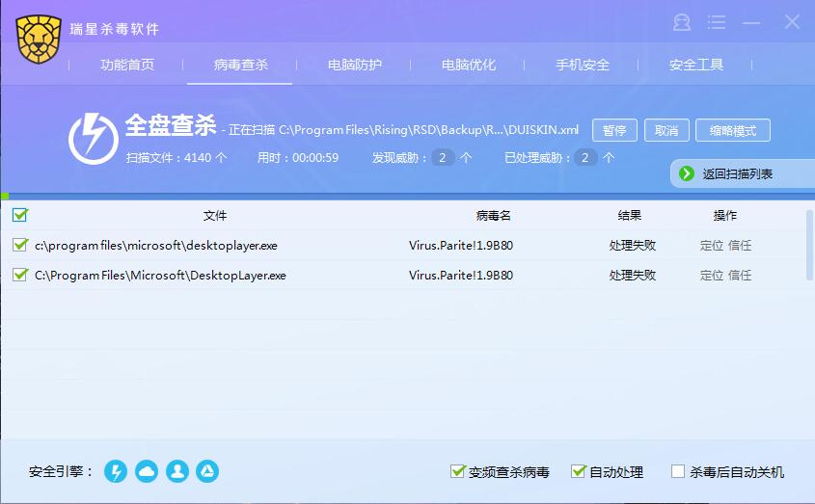Screen dimensions: 815x504
Task: Click the 病毒名 column header
Action: coord(493,215)
